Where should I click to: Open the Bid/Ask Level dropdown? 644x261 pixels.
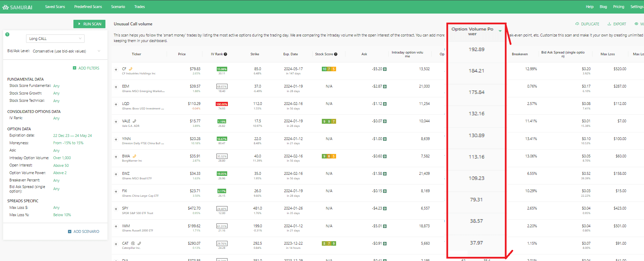coord(66,51)
